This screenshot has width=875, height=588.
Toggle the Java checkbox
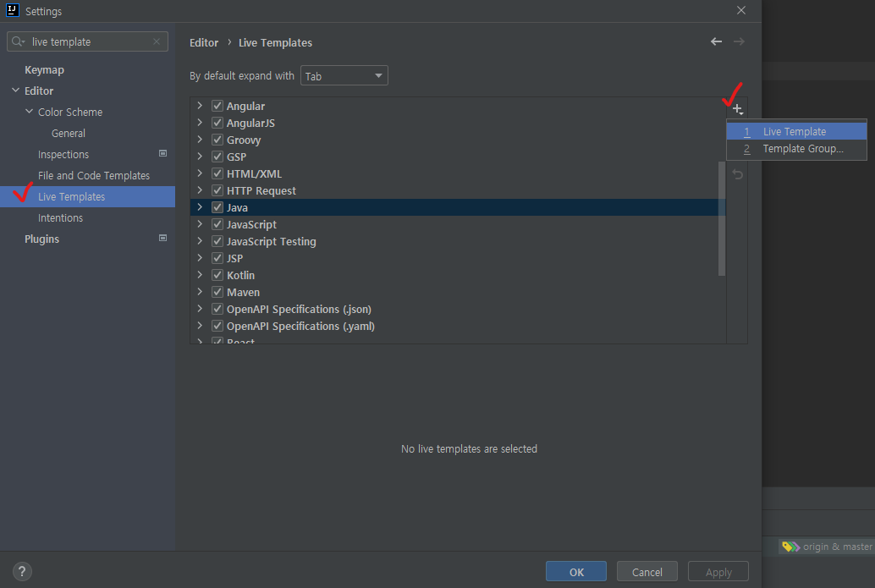click(217, 207)
